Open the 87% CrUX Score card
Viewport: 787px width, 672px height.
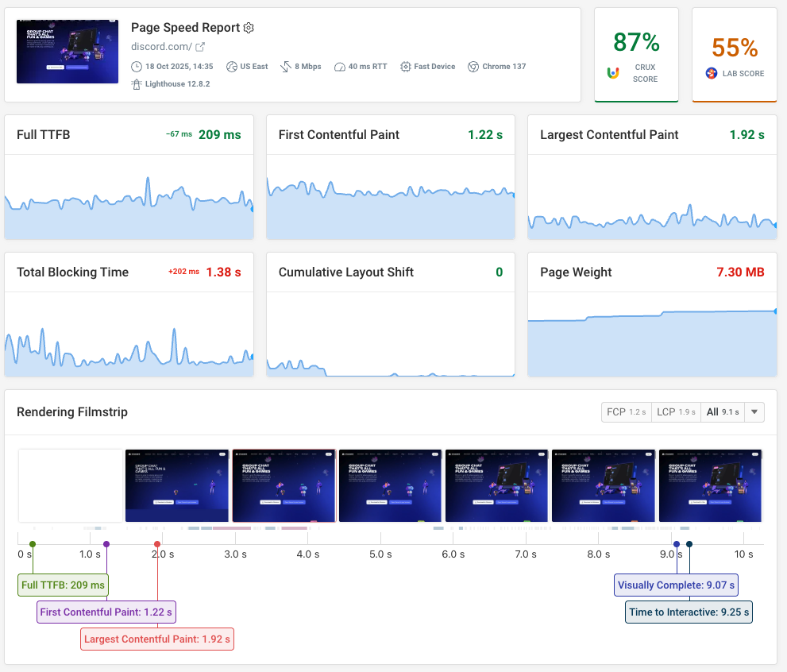pos(636,54)
